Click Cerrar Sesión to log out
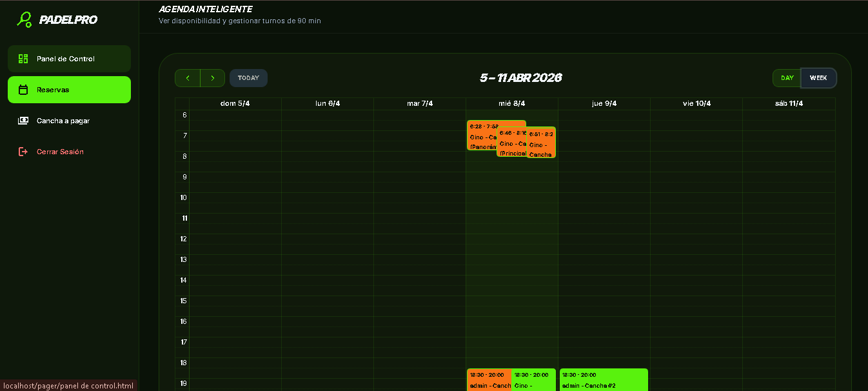This screenshot has height=391, width=868. click(x=69, y=152)
